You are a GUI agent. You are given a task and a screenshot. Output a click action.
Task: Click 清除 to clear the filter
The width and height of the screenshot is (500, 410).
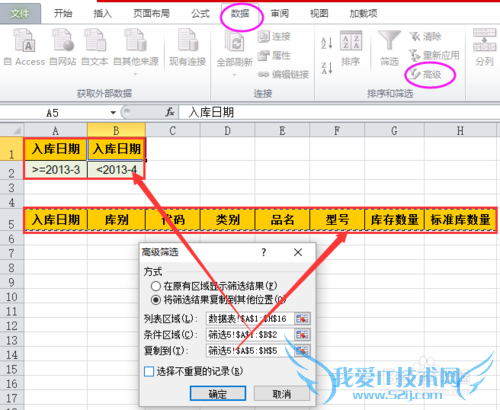tap(426, 37)
